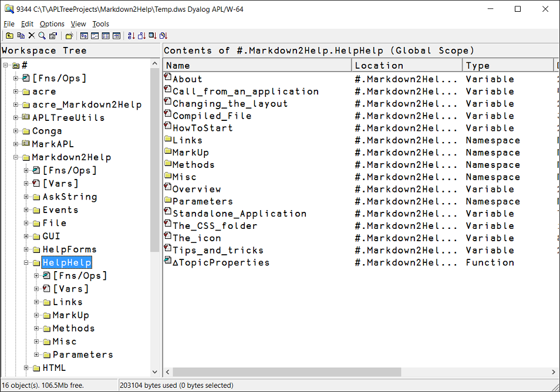Collapse the root # node
Screen dimensions: 560x392
click(x=5, y=65)
